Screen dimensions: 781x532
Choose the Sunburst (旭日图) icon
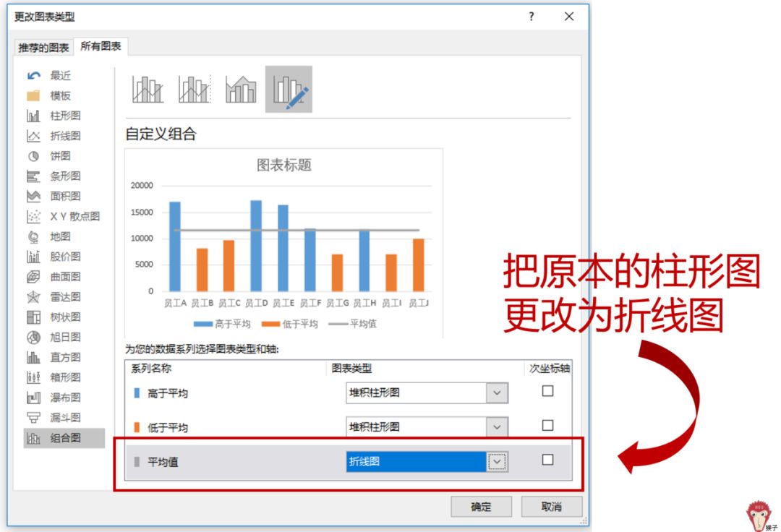coord(33,338)
